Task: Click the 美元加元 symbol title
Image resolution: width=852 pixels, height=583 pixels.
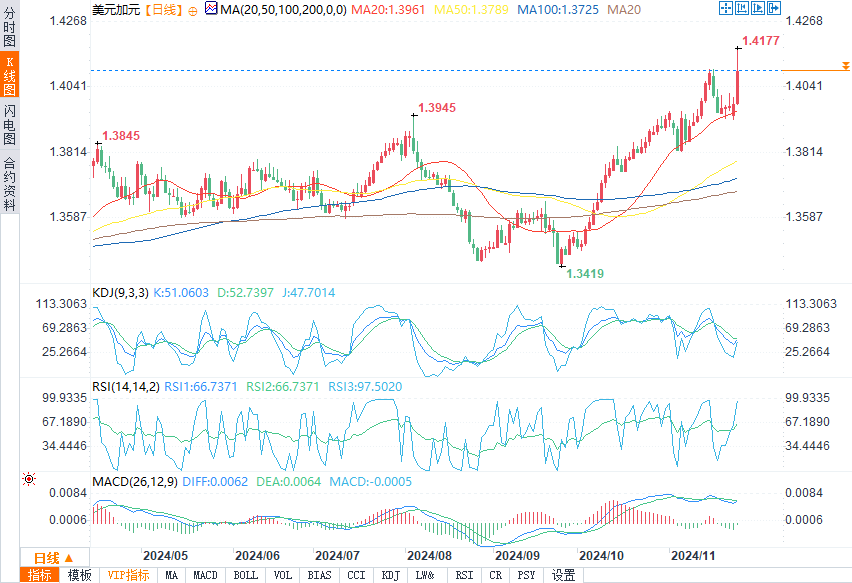Action: (x=116, y=10)
